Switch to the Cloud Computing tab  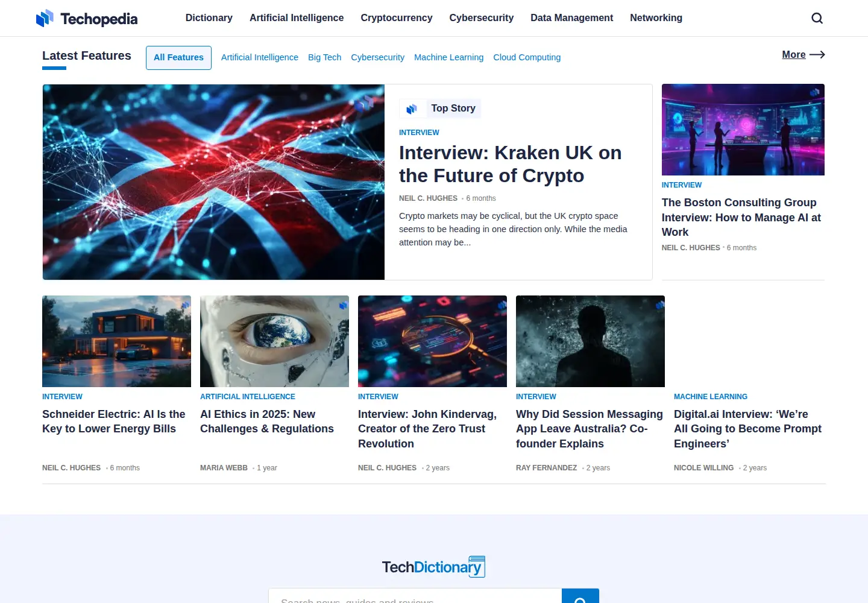point(527,57)
